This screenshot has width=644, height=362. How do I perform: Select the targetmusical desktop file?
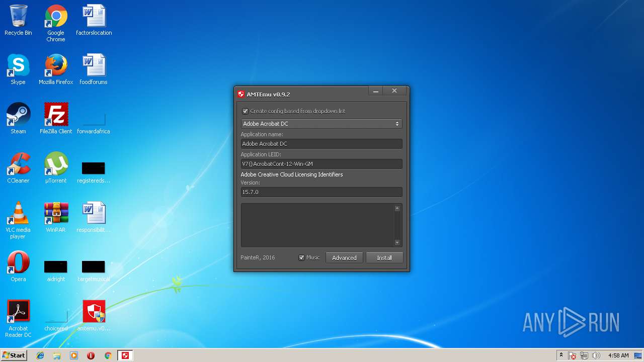[x=94, y=271]
